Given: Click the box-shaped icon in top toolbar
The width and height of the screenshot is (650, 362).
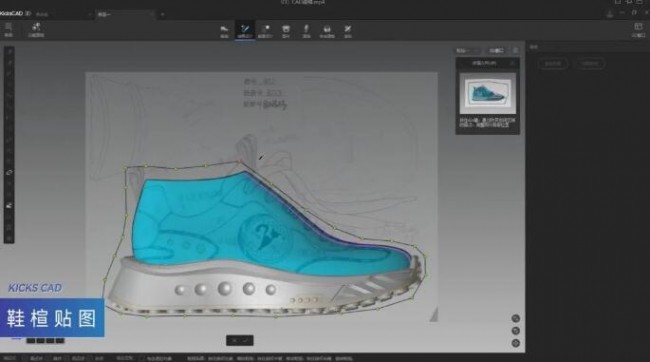Looking at the screenshot, I should 286,31.
